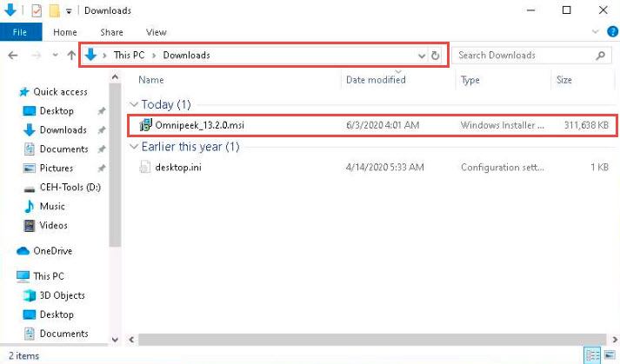Click the Properties quick access icon
Screen dimensions: 620x364
coord(37,10)
